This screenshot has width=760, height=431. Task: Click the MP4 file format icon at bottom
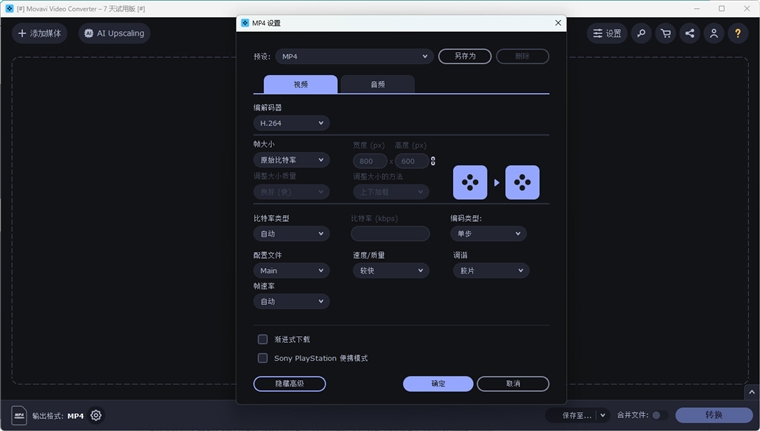tap(19, 415)
